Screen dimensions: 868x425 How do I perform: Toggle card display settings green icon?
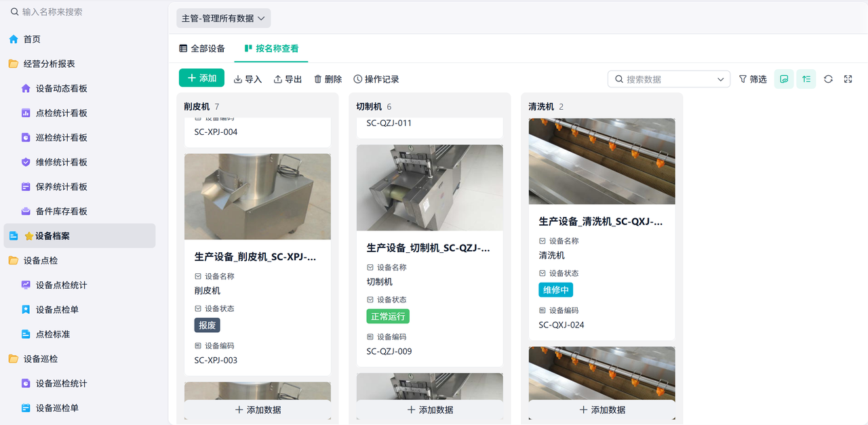[x=784, y=79]
